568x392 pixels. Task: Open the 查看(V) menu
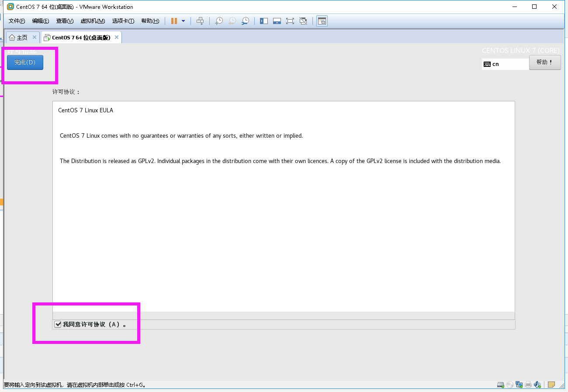coord(65,21)
